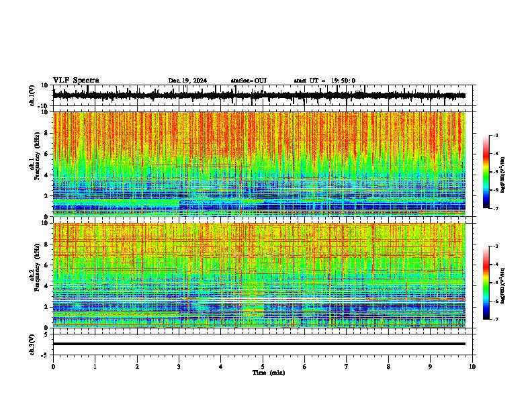Screen dimensions: 532x411
Task: Click the "-7" label on ch.2 colorbar
Action: pyautogui.click(x=495, y=319)
